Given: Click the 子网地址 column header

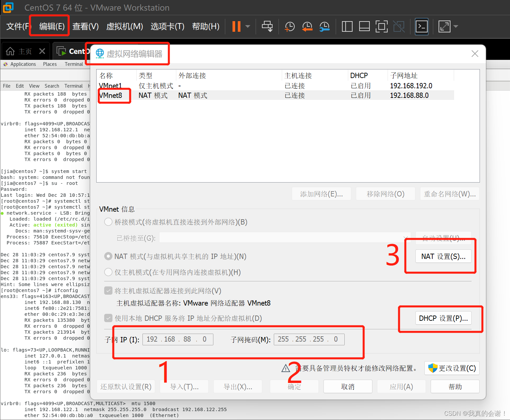Looking at the screenshot, I should pyautogui.click(x=421, y=76).
